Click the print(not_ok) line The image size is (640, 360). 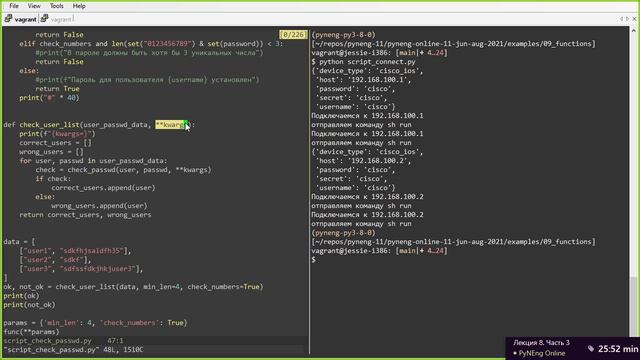click(29, 304)
